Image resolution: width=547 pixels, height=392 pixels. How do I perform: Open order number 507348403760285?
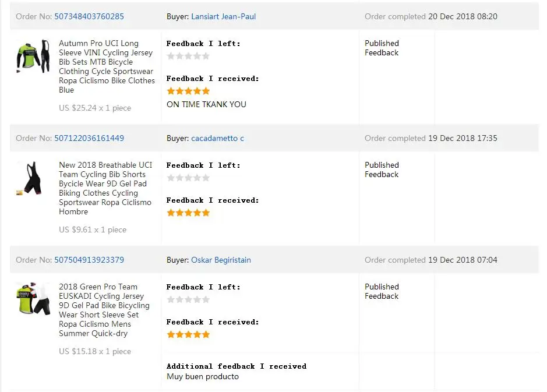tap(89, 16)
